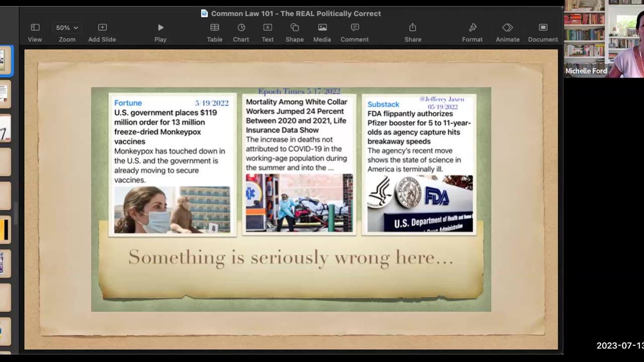Click the "agency's recent move" summary text

pyautogui.click(x=414, y=160)
